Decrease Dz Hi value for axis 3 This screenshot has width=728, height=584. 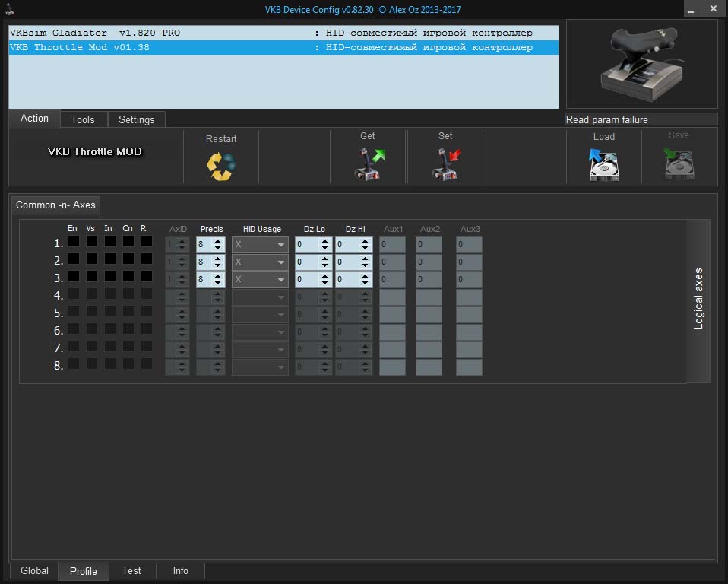click(x=365, y=283)
